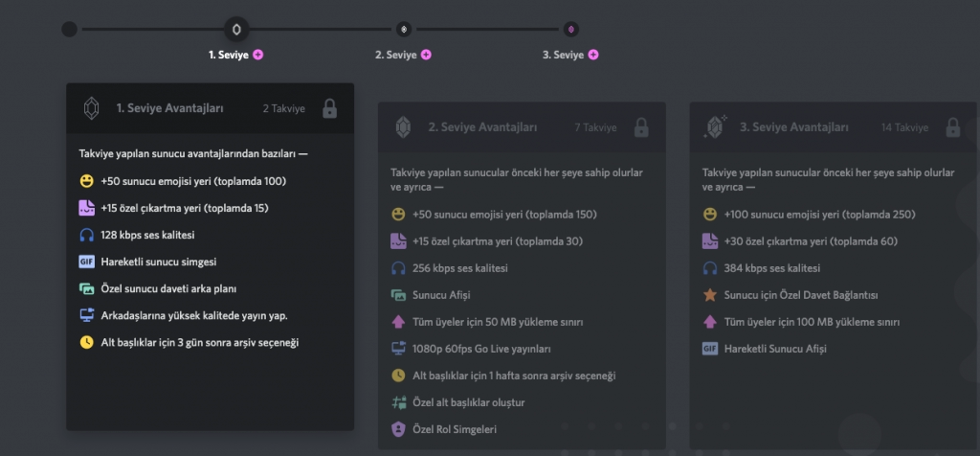Click the lock icon on 1. Seviye Avantajları card
980x456 pixels.
(x=329, y=108)
